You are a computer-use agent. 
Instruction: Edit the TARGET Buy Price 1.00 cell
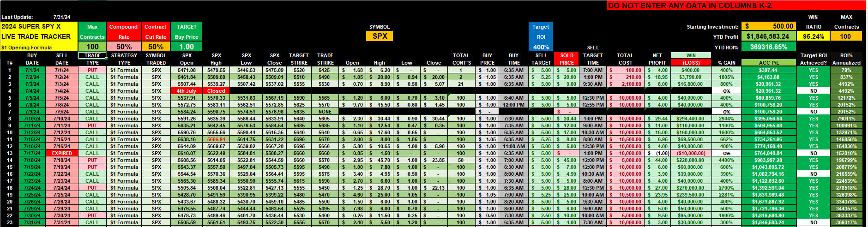click(187, 47)
